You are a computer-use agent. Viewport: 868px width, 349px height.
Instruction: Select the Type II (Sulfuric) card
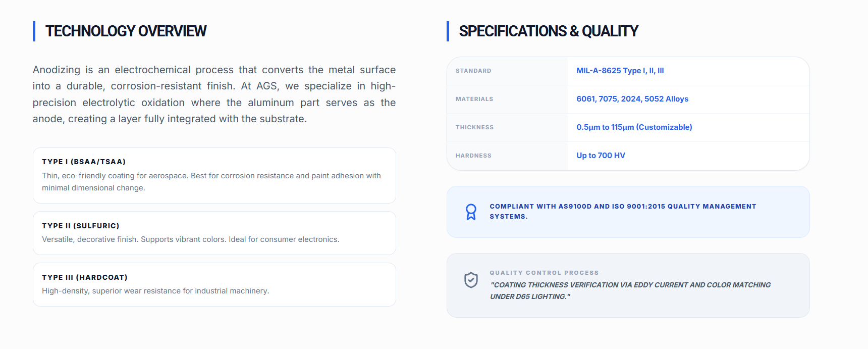click(214, 233)
